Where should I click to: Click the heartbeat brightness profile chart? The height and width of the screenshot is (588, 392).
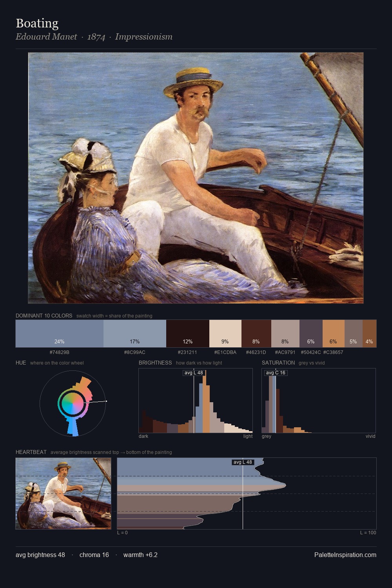click(247, 494)
